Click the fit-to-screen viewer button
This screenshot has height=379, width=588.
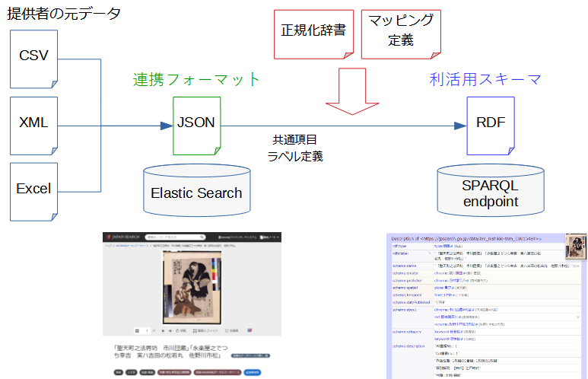205,330
